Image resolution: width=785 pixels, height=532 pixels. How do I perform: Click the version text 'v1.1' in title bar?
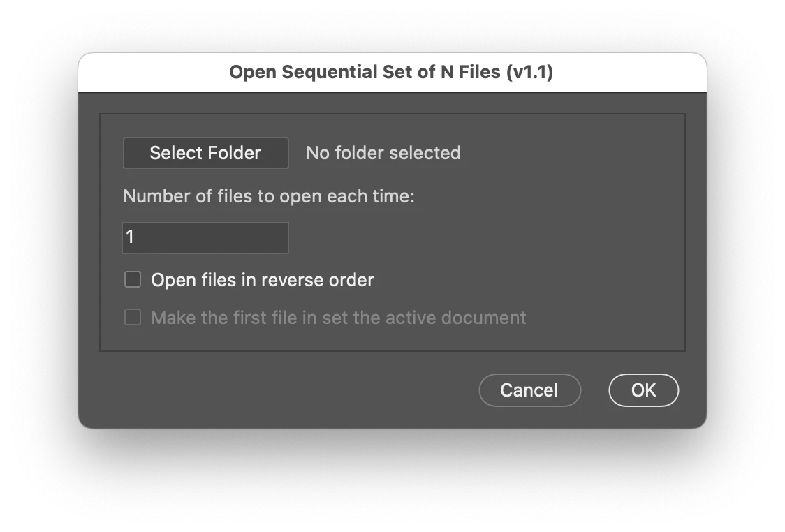click(x=530, y=72)
